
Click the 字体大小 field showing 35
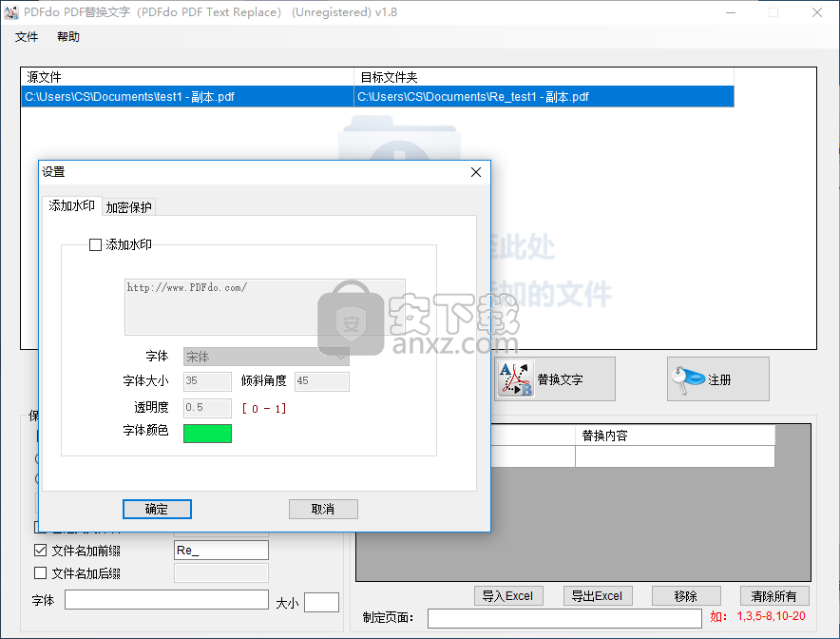tap(207, 381)
